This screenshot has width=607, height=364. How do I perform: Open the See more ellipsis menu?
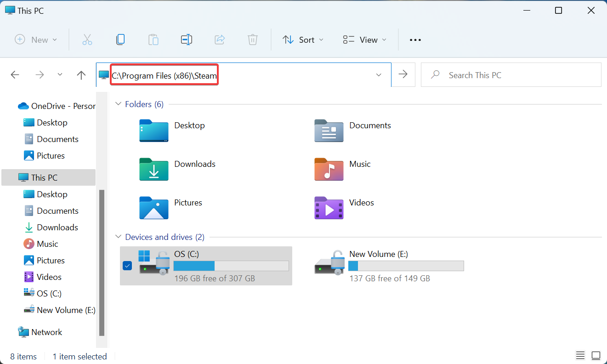[x=415, y=40]
